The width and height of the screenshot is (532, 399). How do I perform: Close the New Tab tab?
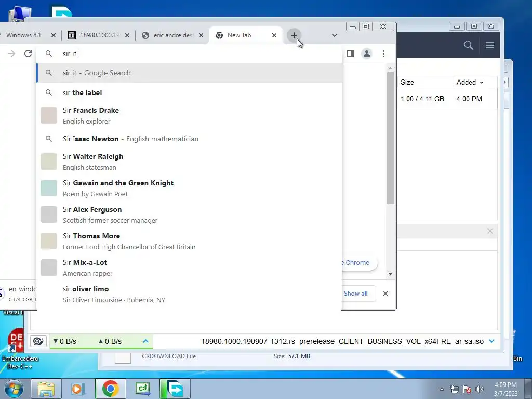click(274, 35)
